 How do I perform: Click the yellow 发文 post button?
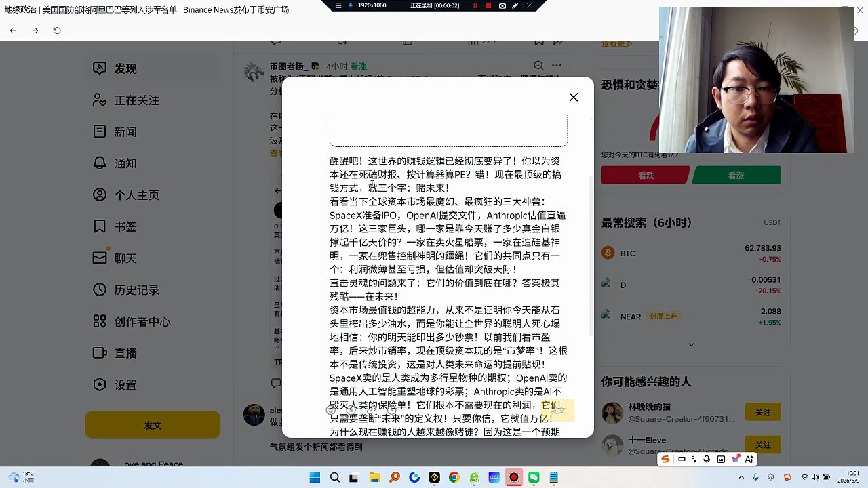153,425
